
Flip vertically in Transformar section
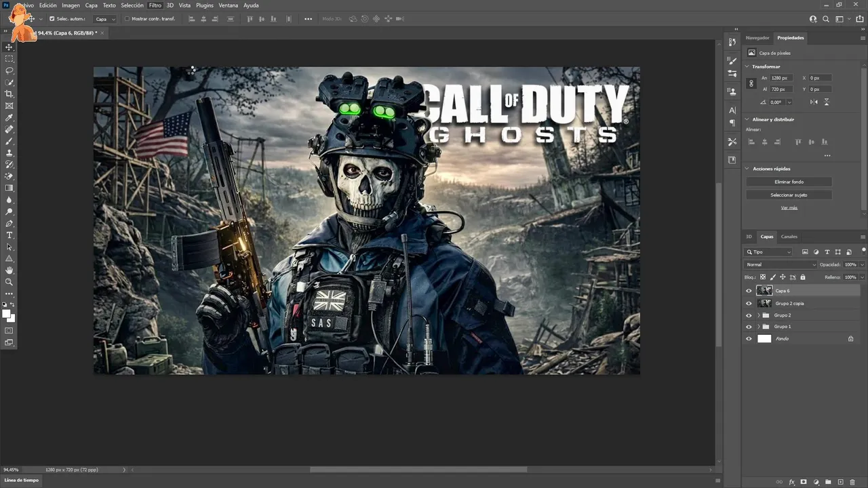(x=827, y=102)
